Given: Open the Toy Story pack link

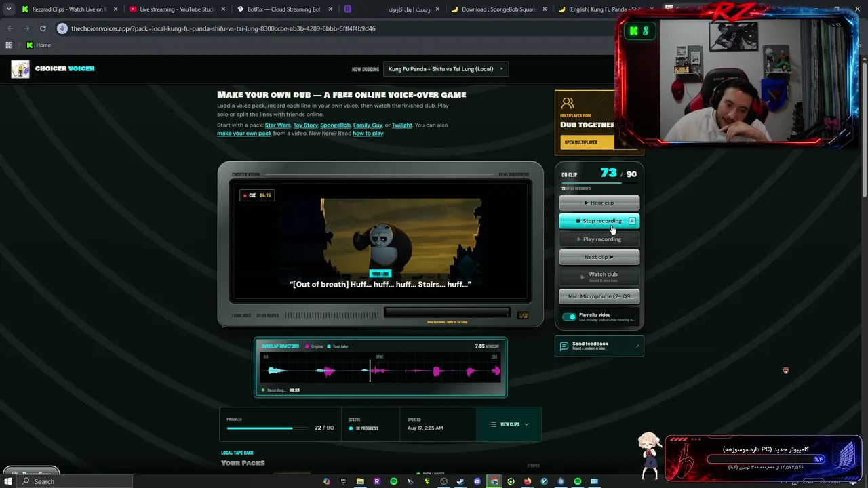Looking at the screenshot, I should click(x=305, y=125).
